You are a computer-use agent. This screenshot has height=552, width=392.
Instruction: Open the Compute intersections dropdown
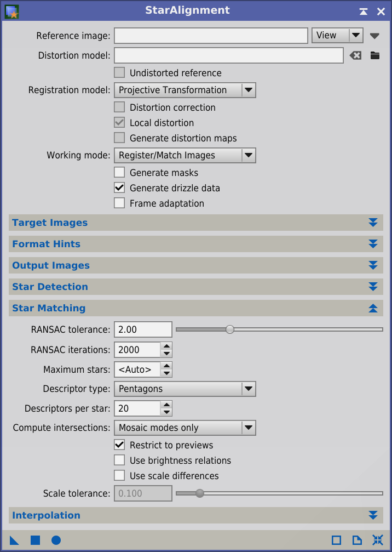(185, 428)
